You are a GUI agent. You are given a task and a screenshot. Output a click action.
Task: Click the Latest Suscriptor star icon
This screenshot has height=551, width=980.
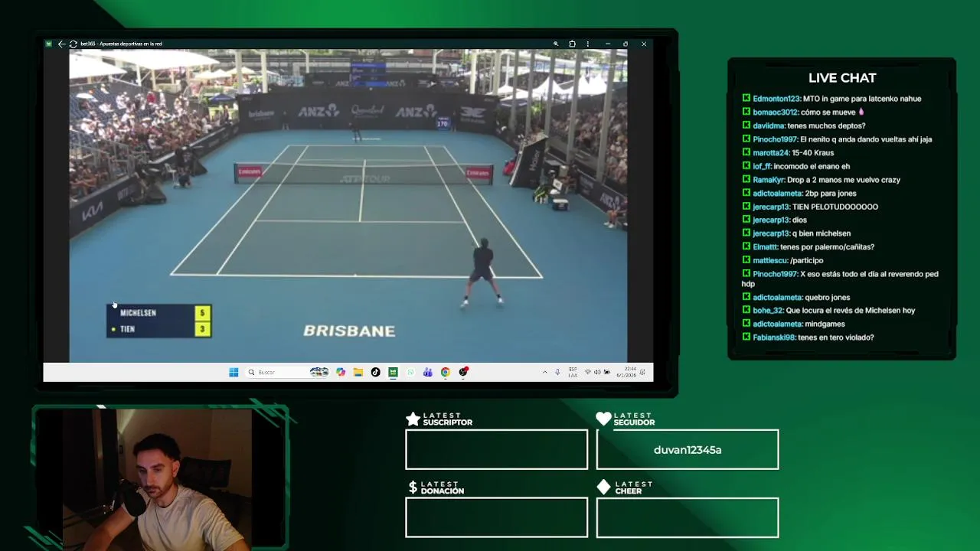[413, 419]
